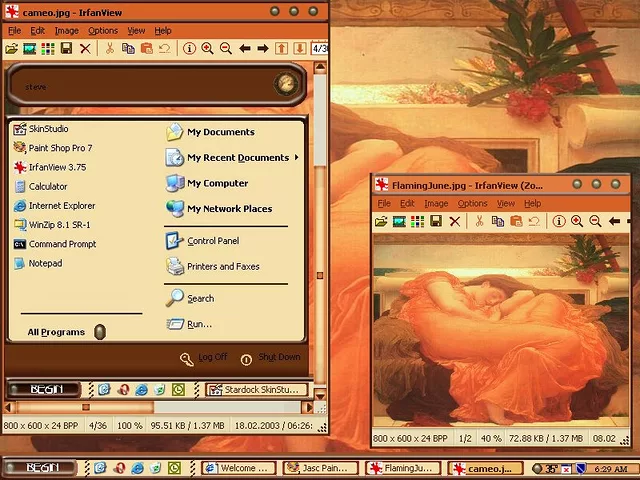Open image information in cameo.jpg window toolbar
The image size is (640, 480).
click(x=189, y=48)
